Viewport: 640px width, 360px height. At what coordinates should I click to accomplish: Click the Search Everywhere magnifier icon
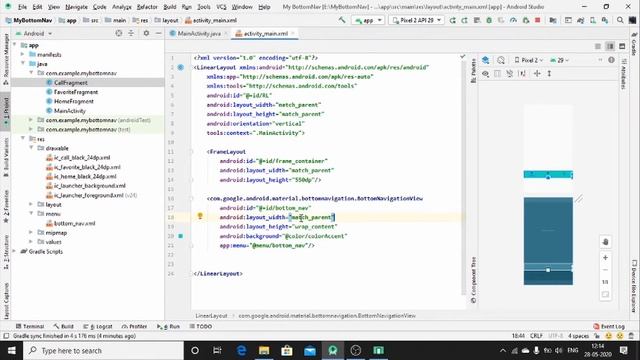pos(620,20)
